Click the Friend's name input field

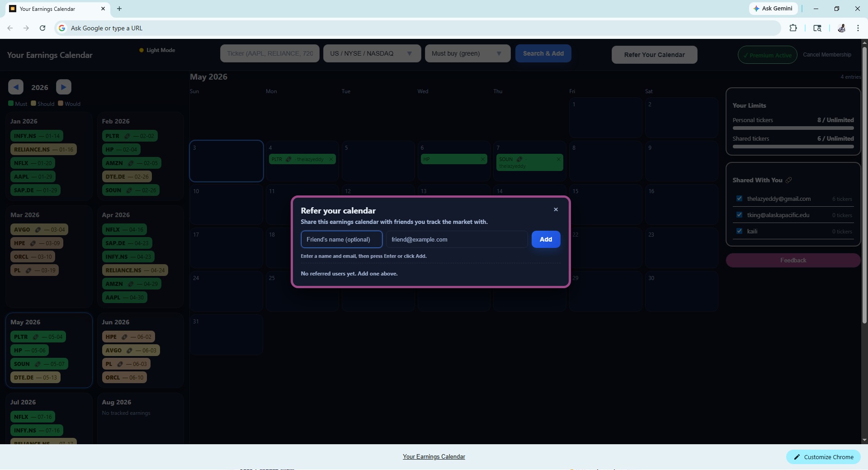pyautogui.click(x=341, y=239)
